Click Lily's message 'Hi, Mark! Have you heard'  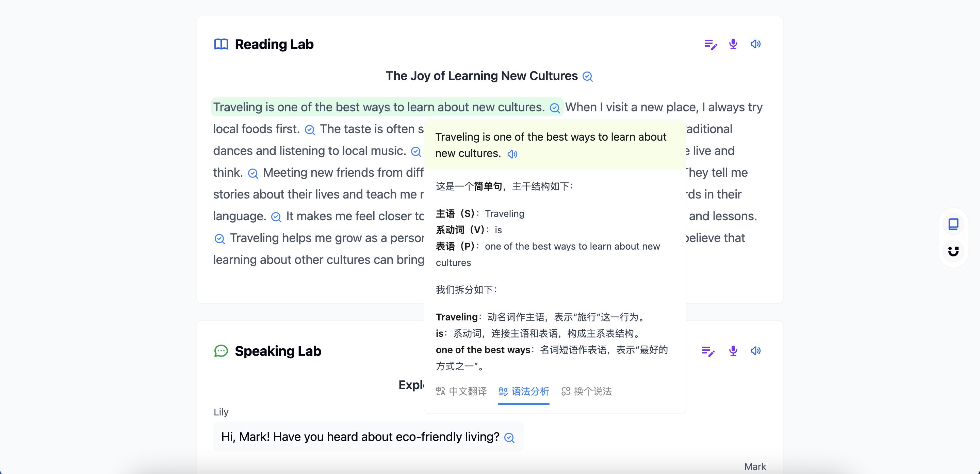pos(360,436)
